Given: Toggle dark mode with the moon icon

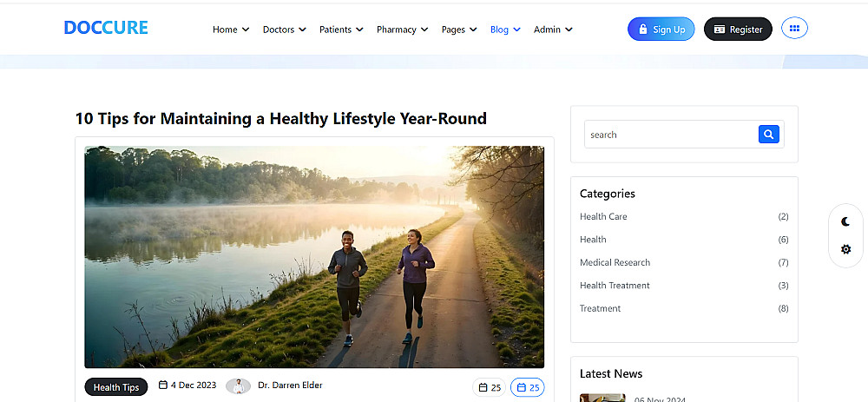Looking at the screenshot, I should point(845,221).
